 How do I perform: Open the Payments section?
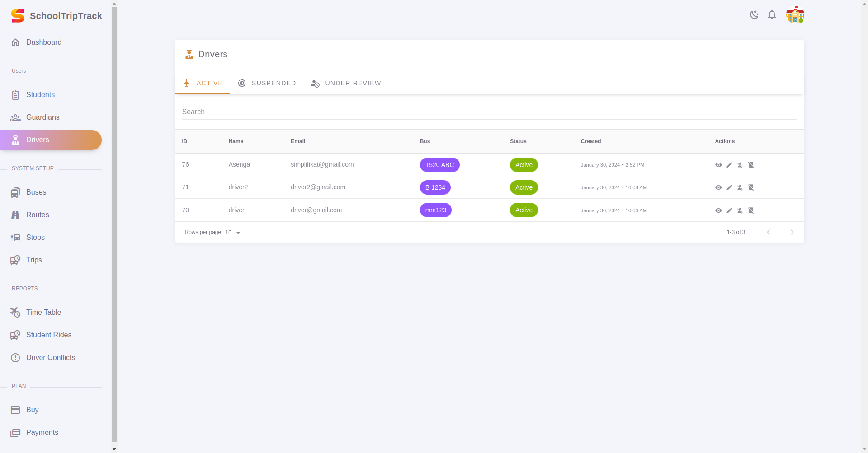(x=42, y=432)
